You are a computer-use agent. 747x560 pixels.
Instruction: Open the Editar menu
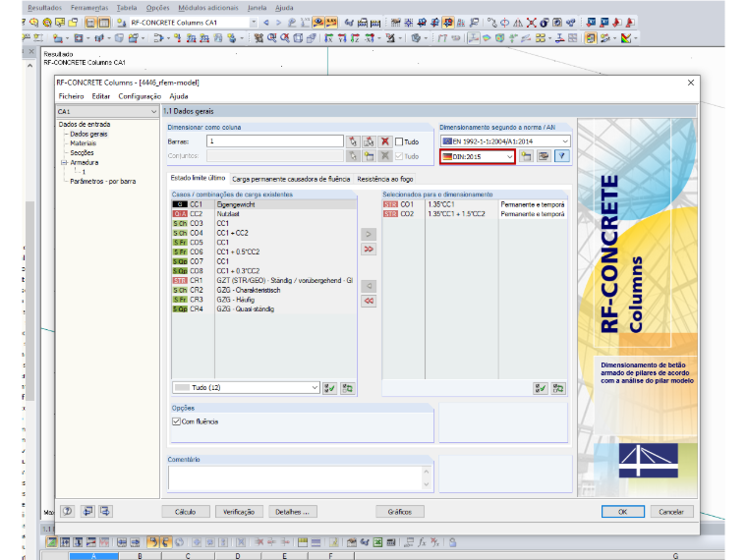[x=101, y=96]
